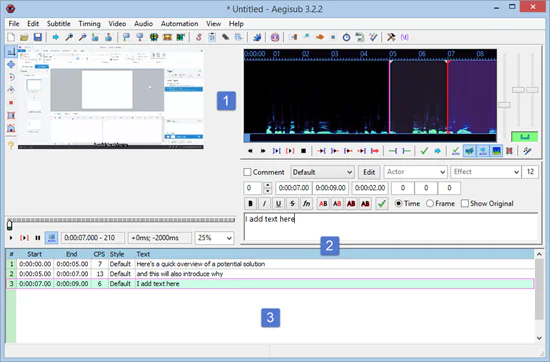
Task: Go to previous line in audio toolbar
Action: [250, 151]
